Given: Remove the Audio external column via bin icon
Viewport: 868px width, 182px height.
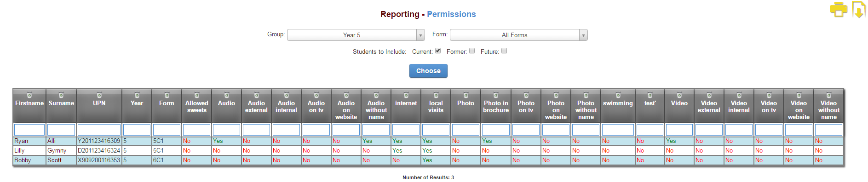Looking at the screenshot, I should 257,95.
